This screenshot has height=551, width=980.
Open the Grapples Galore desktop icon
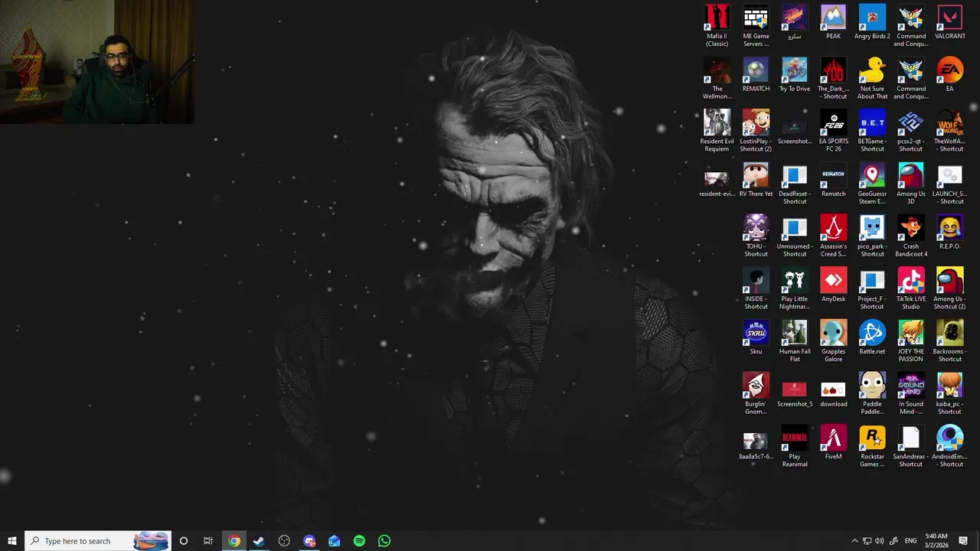click(x=833, y=341)
